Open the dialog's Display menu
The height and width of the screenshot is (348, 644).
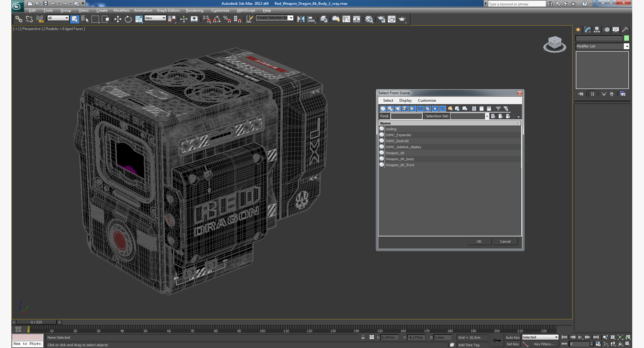(x=406, y=100)
